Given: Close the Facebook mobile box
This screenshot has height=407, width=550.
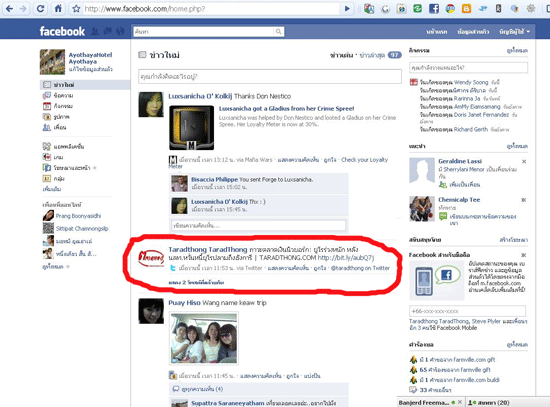Looking at the screenshot, I should point(524,255).
